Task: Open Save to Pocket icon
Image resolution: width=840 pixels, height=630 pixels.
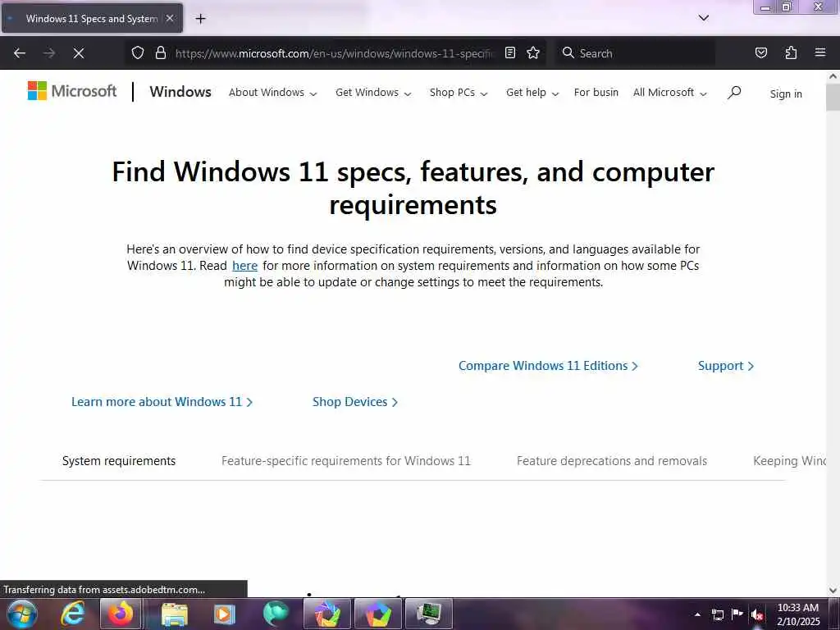Action: coord(761,53)
